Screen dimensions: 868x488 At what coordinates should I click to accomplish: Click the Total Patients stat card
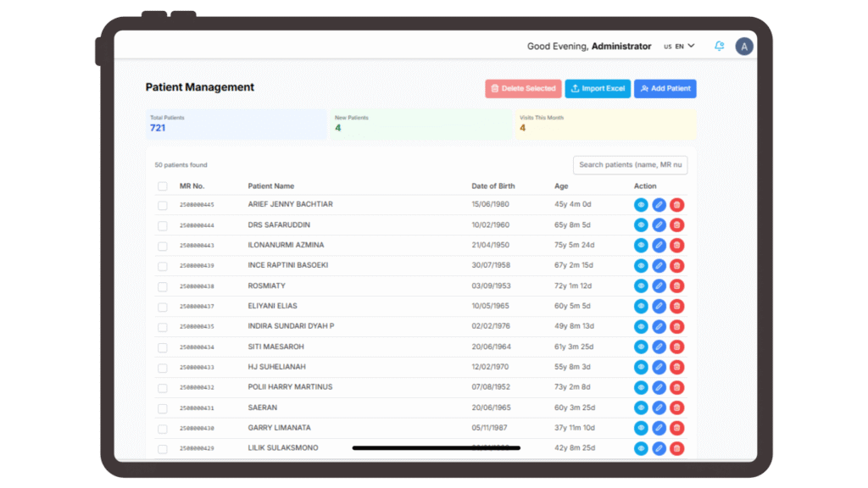(x=236, y=124)
